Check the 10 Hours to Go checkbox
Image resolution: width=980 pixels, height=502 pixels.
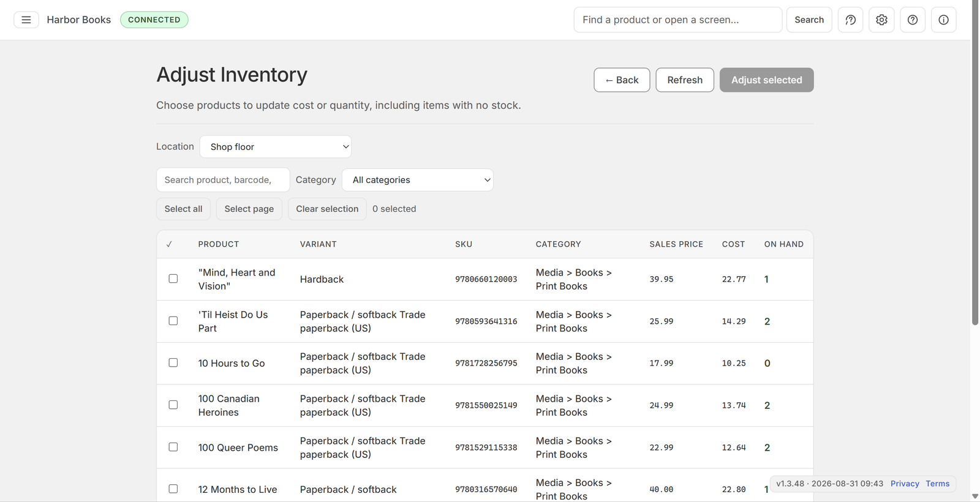(x=173, y=362)
